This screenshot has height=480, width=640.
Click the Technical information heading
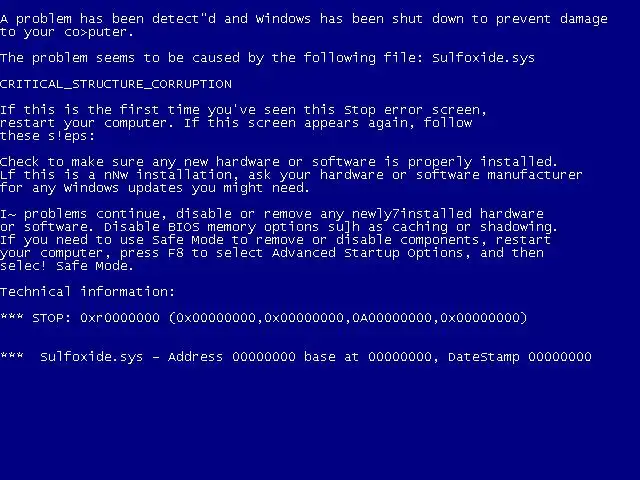[x=87, y=291]
